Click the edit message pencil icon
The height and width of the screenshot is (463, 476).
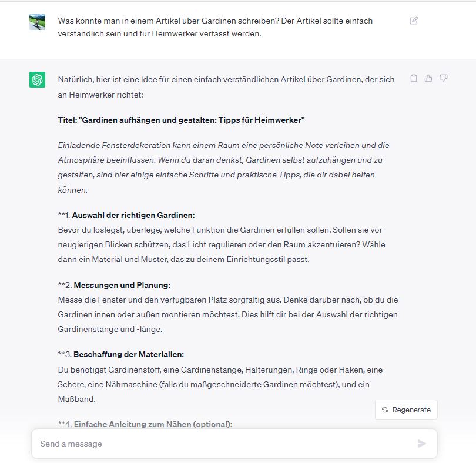pos(414,21)
